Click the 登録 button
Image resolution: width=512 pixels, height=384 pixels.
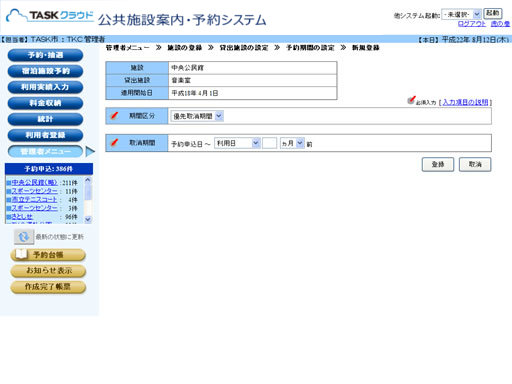click(x=438, y=164)
